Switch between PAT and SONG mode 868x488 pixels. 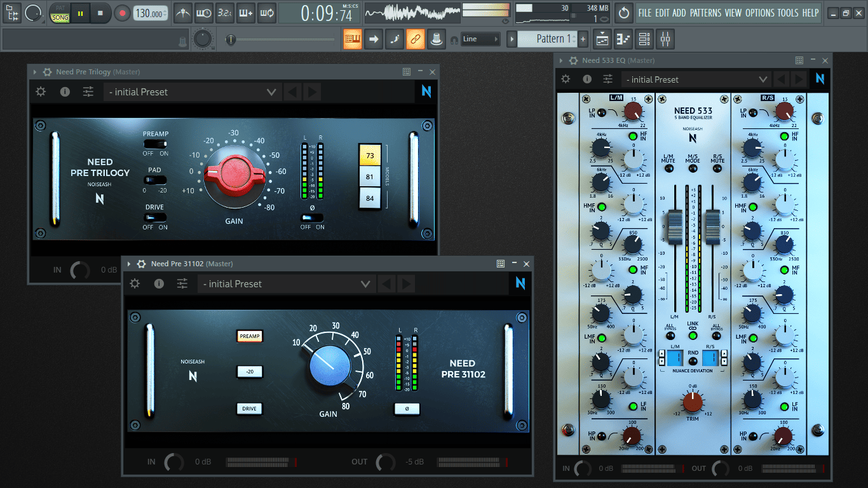click(60, 13)
